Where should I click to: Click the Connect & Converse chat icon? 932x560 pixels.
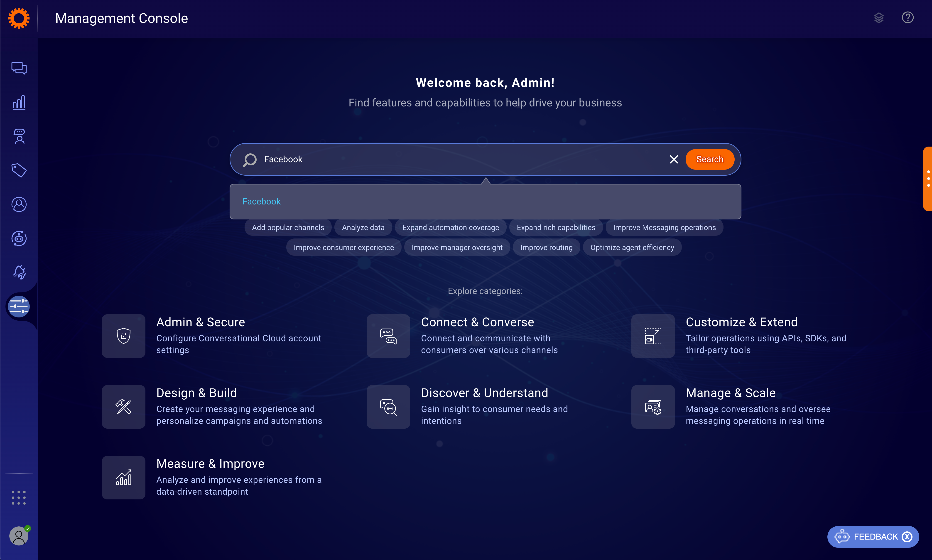[x=388, y=336]
